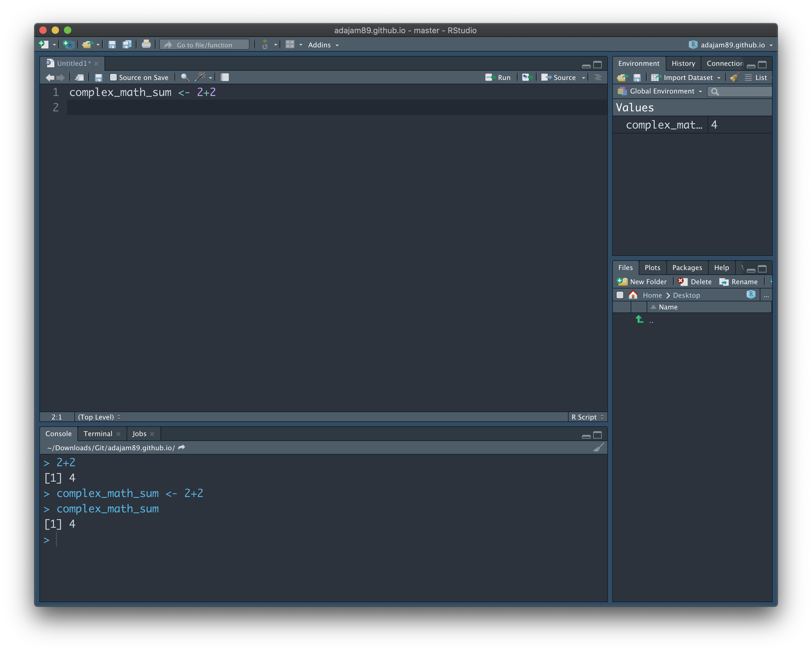Print the current file
This screenshot has height=652, width=812.
[x=146, y=45]
